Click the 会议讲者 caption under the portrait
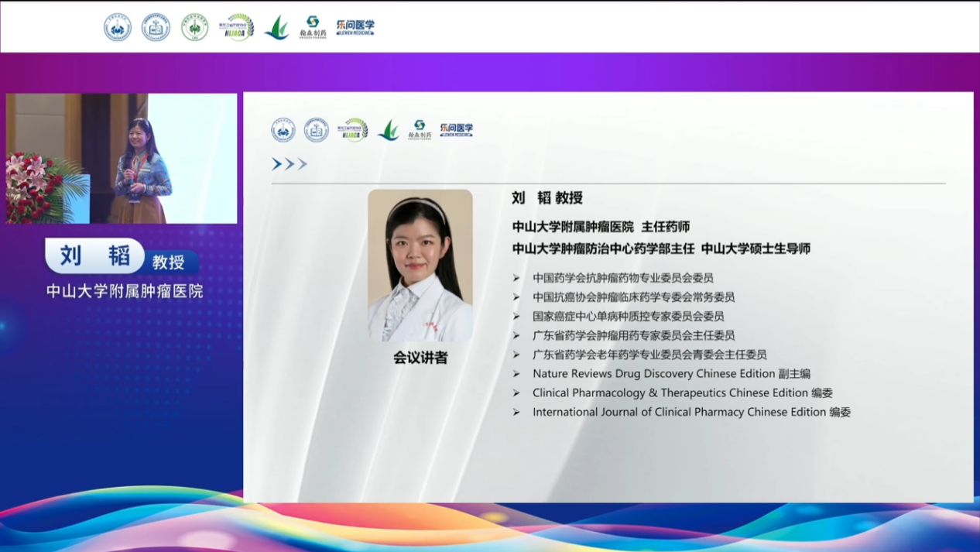This screenshot has height=552, width=980. [x=420, y=358]
